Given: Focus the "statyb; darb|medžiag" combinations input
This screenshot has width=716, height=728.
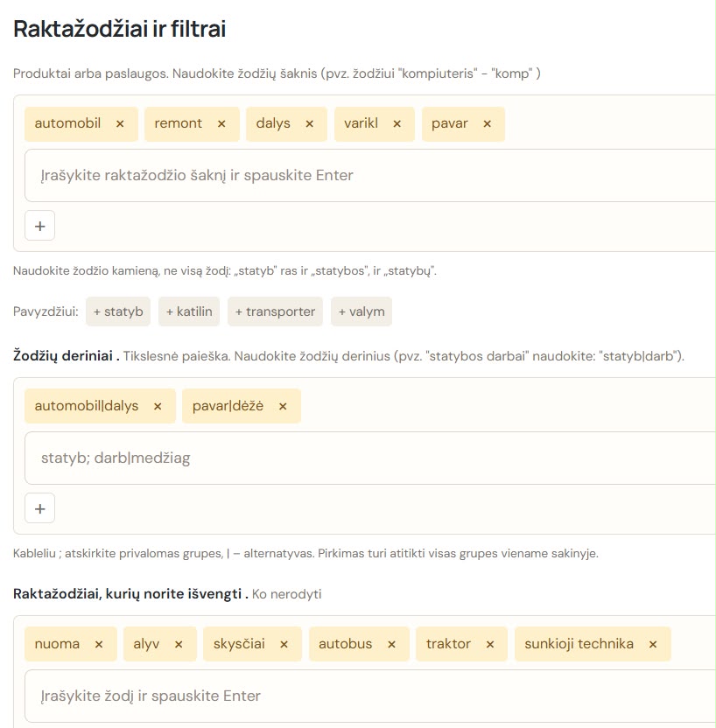Looking at the screenshot, I should [x=370, y=458].
